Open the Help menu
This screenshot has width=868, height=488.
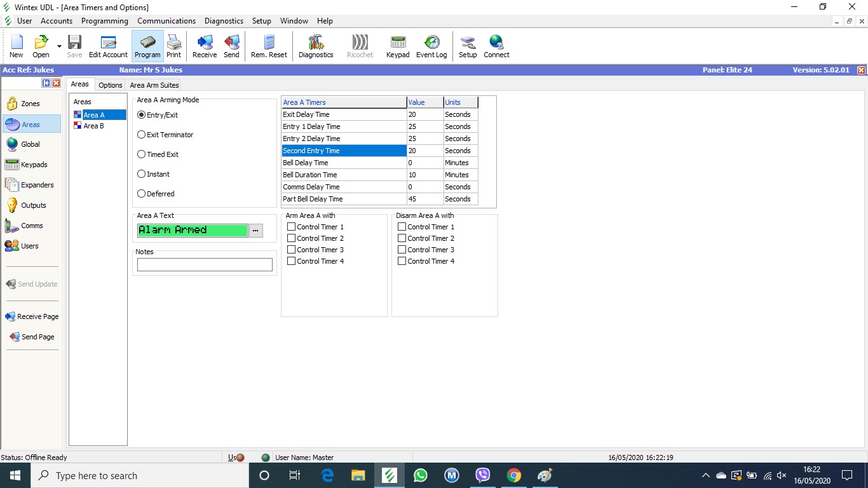pyautogui.click(x=325, y=21)
